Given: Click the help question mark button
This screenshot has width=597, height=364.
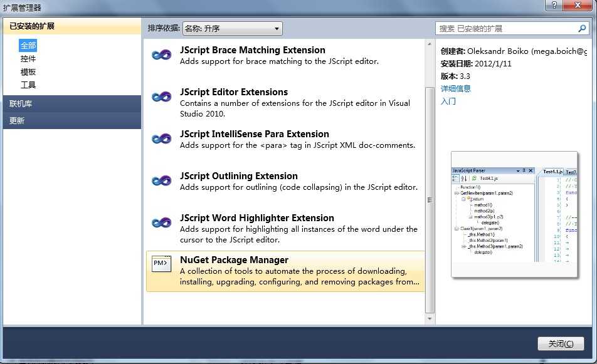Looking at the screenshot, I should [x=554, y=5].
